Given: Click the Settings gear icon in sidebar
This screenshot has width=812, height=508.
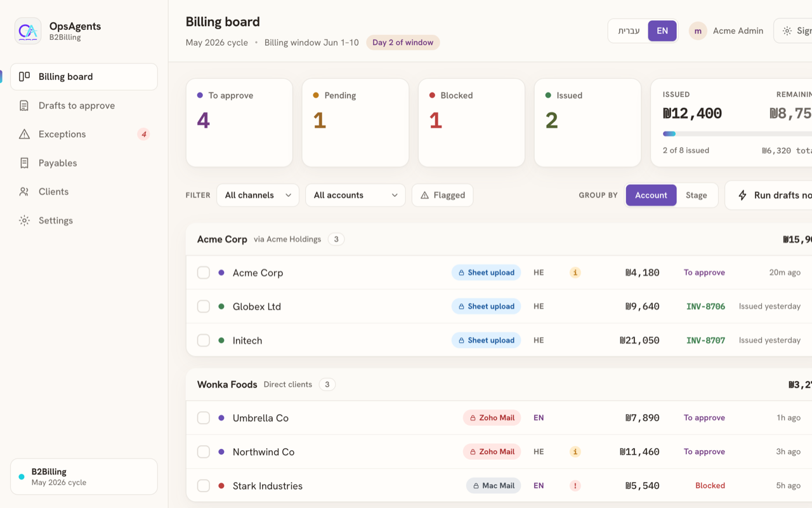Looking at the screenshot, I should tap(24, 220).
